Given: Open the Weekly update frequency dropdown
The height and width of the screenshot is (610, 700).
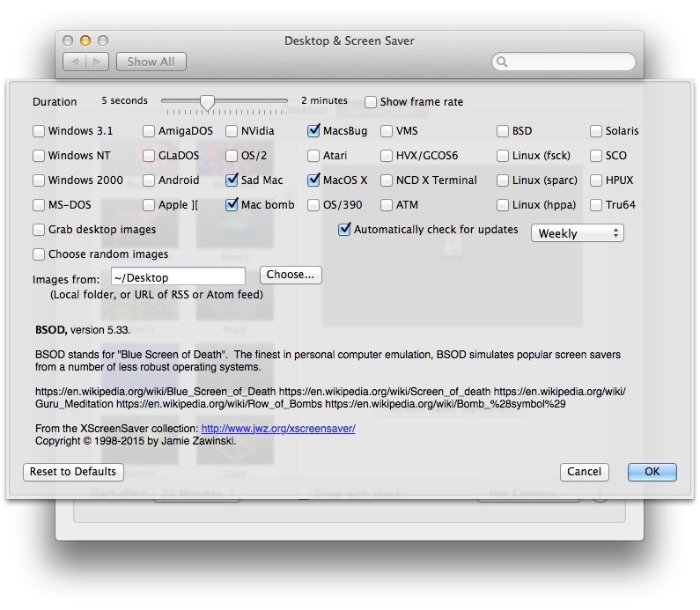Looking at the screenshot, I should click(578, 233).
